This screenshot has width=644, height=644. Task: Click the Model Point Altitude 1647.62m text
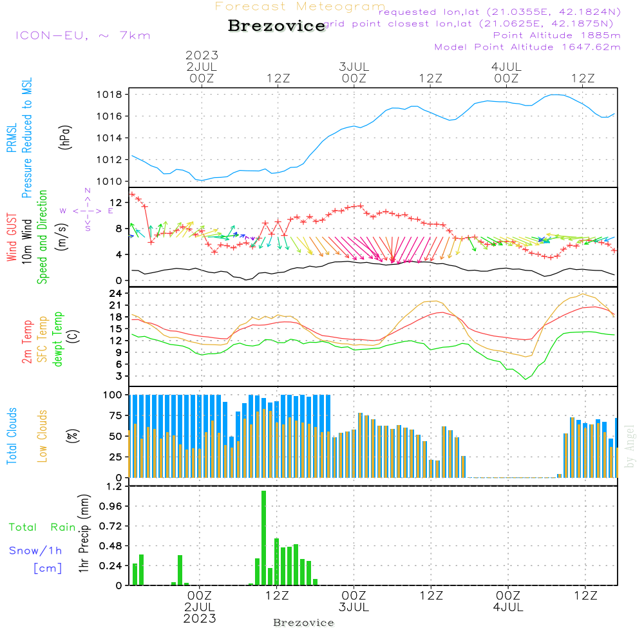click(x=527, y=47)
